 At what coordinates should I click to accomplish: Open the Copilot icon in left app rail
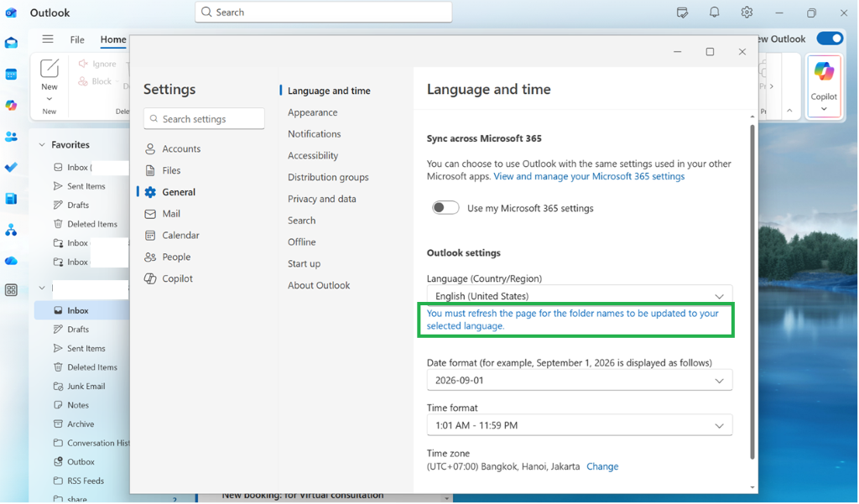click(x=11, y=105)
